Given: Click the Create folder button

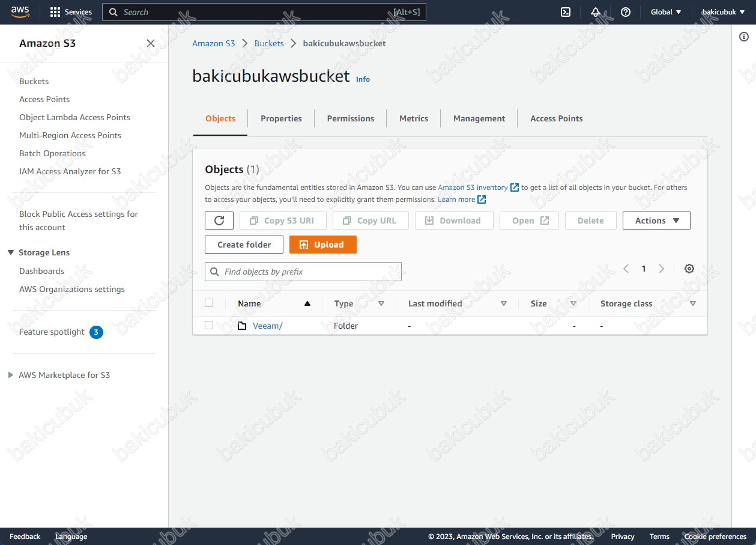Looking at the screenshot, I should pyautogui.click(x=244, y=245).
